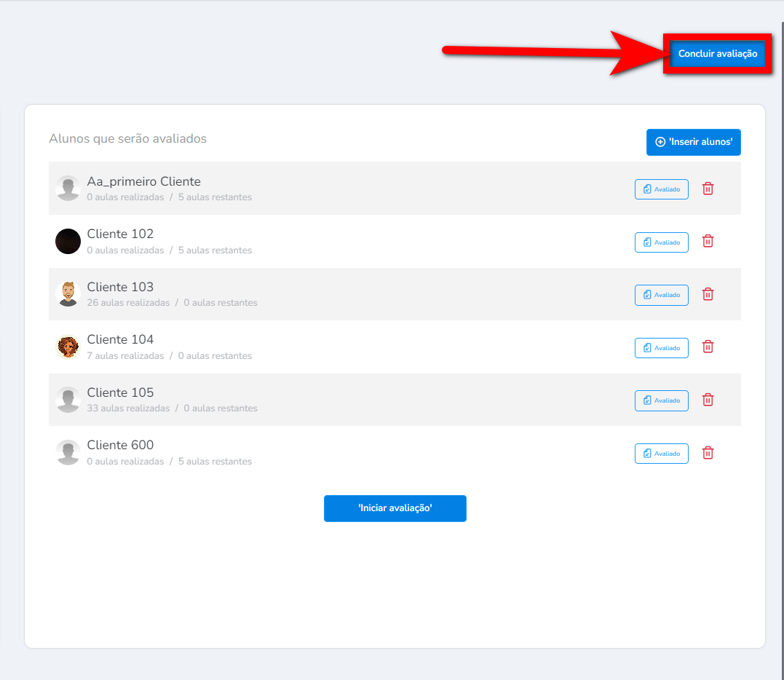Select Avaliado next to Cliente 103

[x=661, y=295]
